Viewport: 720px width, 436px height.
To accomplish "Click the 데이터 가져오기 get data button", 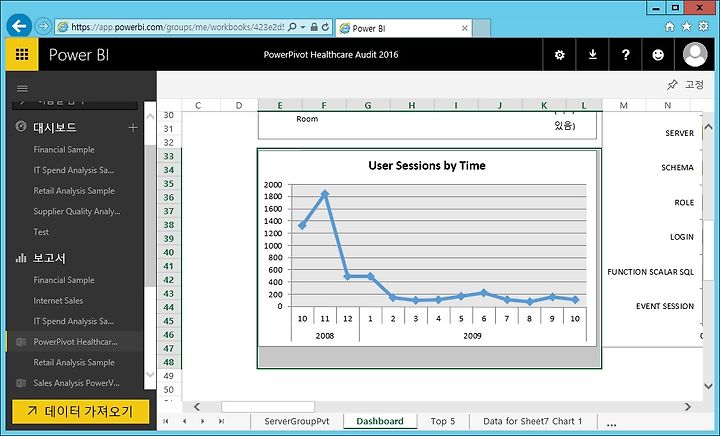I will point(80,411).
